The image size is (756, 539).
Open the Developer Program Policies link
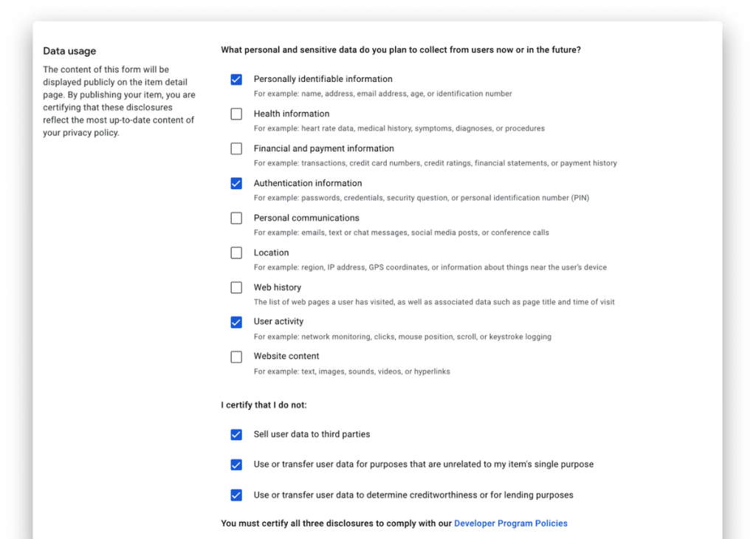(x=511, y=523)
